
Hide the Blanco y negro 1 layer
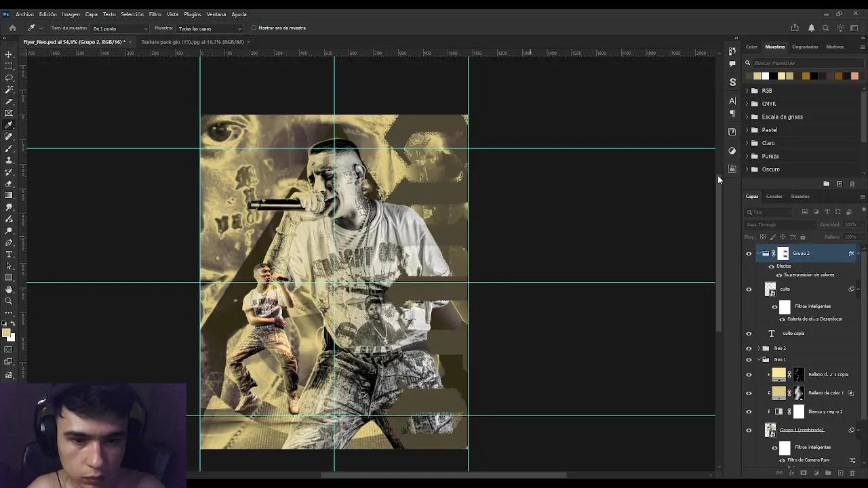tap(749, 411)
